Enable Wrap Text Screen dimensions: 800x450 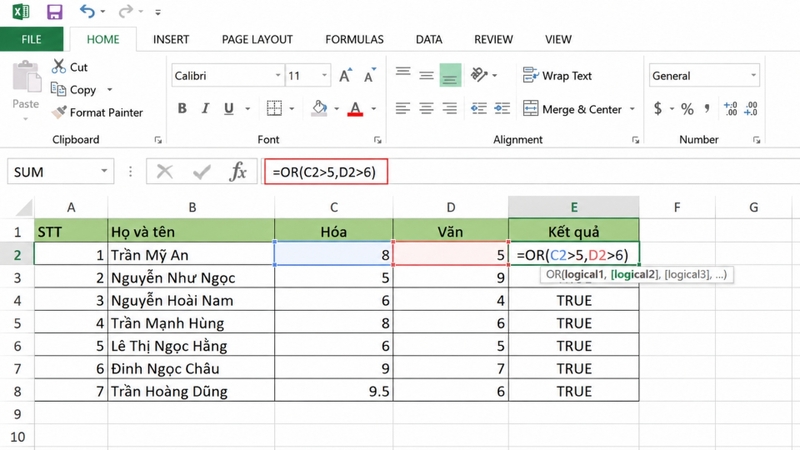click(557, 76)
